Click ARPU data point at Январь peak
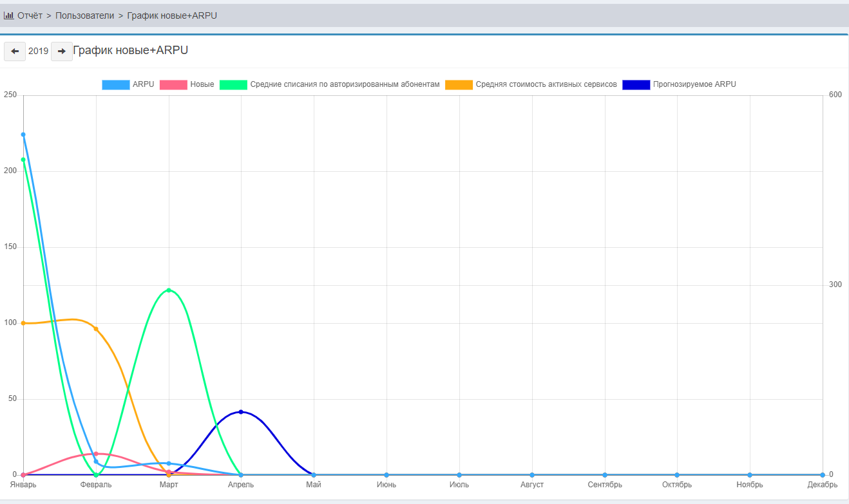 23,135
